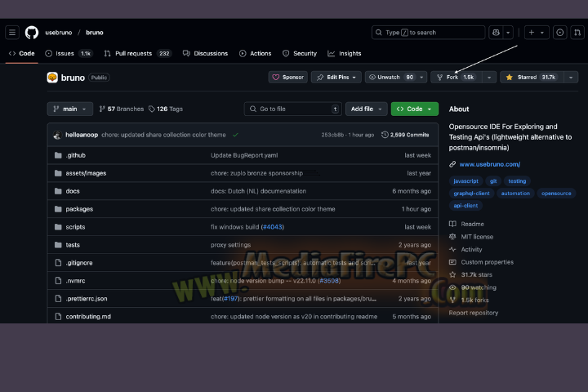Open the plus create-new menu
Viewport: 588px width, 392px height.
click(537, 33)
